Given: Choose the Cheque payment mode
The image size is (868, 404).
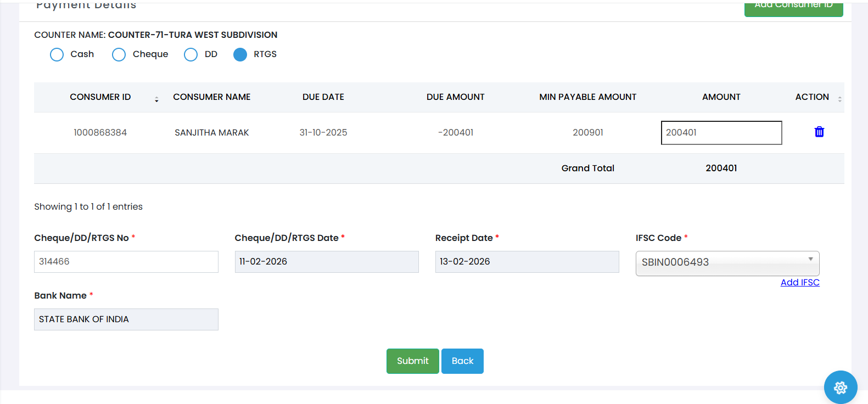Looking at the screenshot, I should tap(119, 54).
